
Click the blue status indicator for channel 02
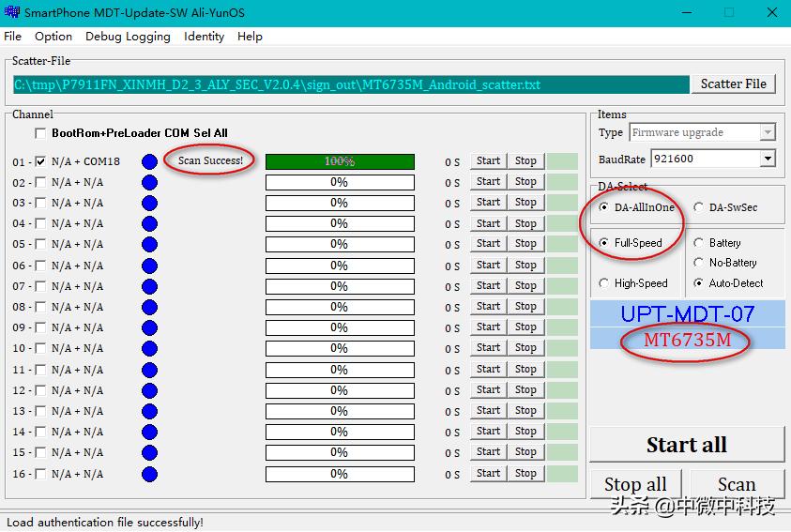click(x=149, y=182)
